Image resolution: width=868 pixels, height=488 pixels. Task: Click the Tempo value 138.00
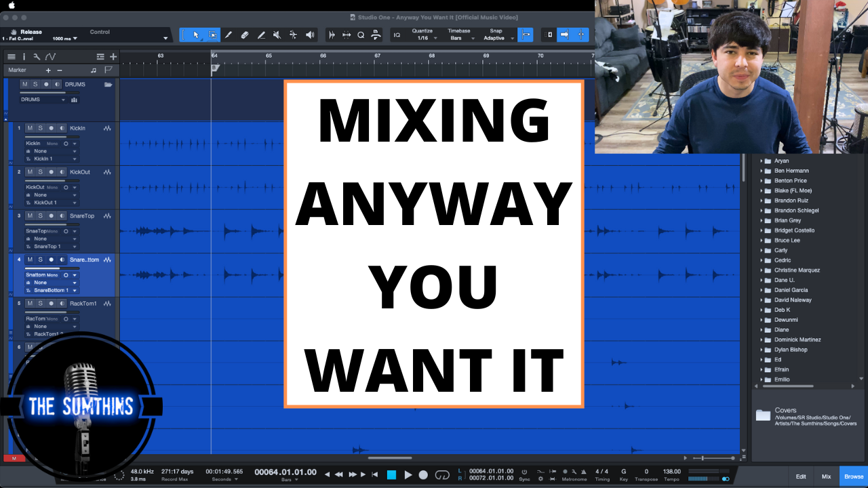(x=671, y=472)
